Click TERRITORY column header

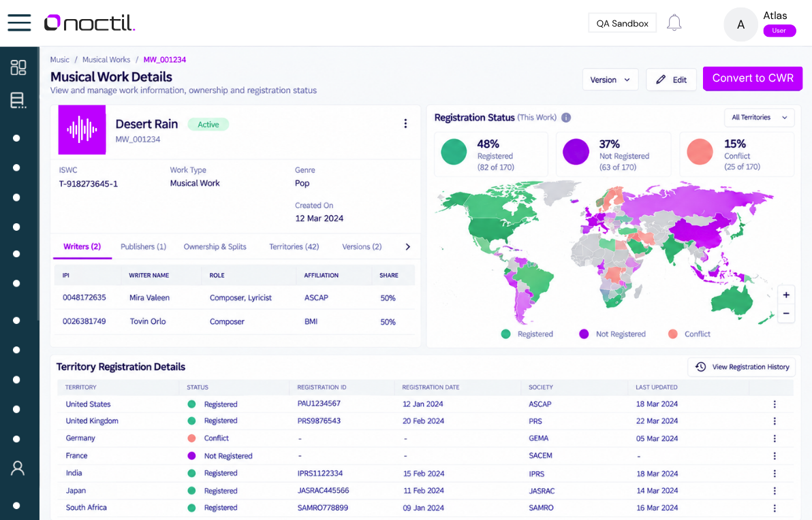coord(81,387)
